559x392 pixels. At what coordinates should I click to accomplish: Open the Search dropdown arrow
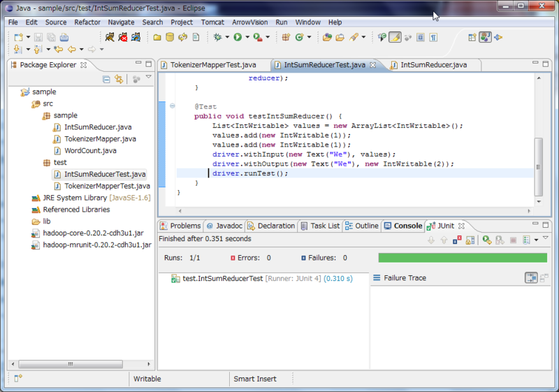[x=363, y=37]
